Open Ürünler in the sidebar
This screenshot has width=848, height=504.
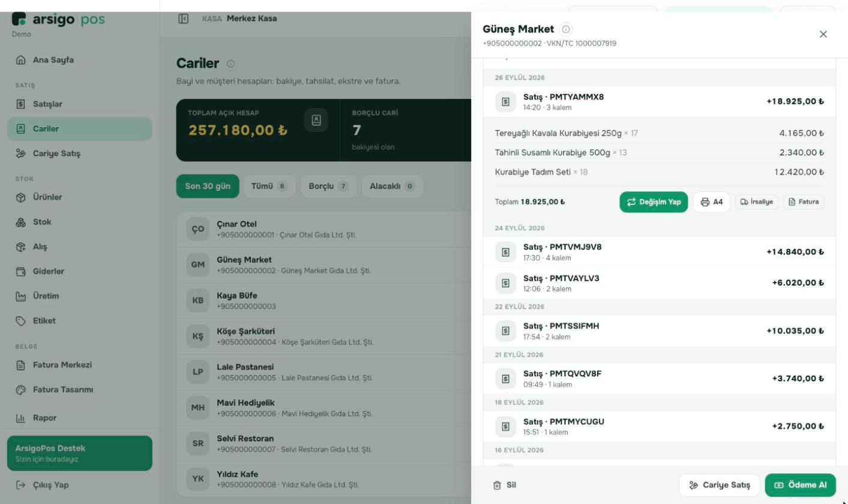point(80,197)
